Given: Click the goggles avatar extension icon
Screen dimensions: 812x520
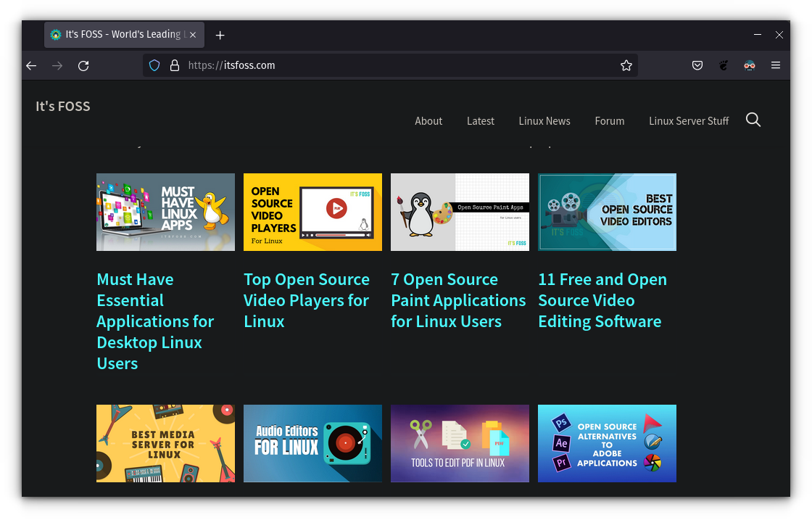Looking at the screenshot, I should [x=750, y=65].
